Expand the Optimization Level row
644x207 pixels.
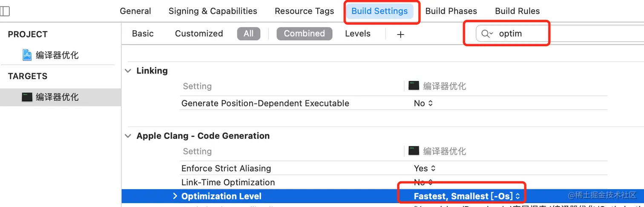(x=175, y=196)
